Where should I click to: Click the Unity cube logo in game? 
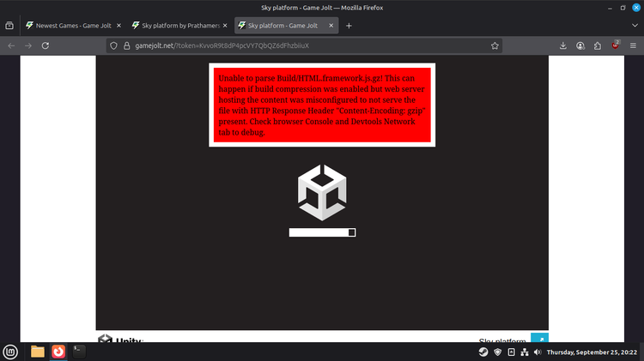coord(322,192)
